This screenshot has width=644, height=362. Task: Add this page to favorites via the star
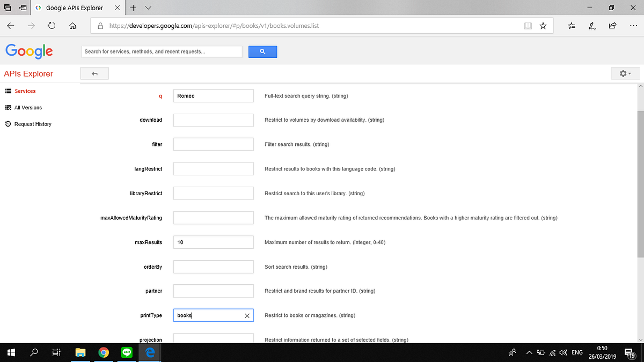click(543, 25)
